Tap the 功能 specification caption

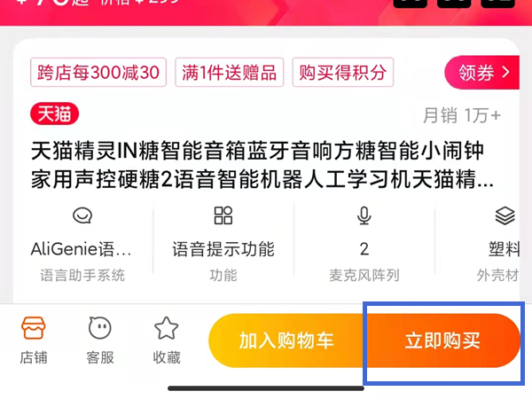point(223,275)
